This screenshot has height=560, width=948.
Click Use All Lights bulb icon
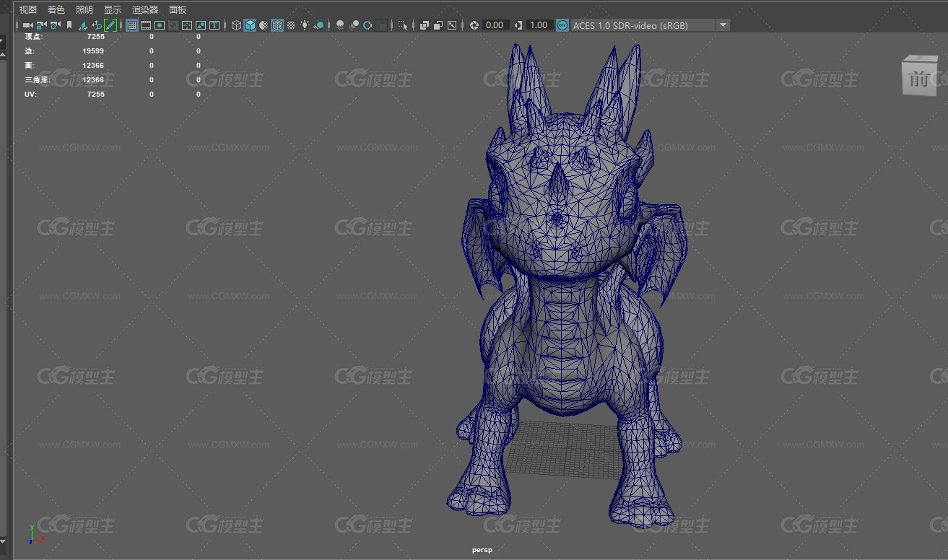coord(305,25)
